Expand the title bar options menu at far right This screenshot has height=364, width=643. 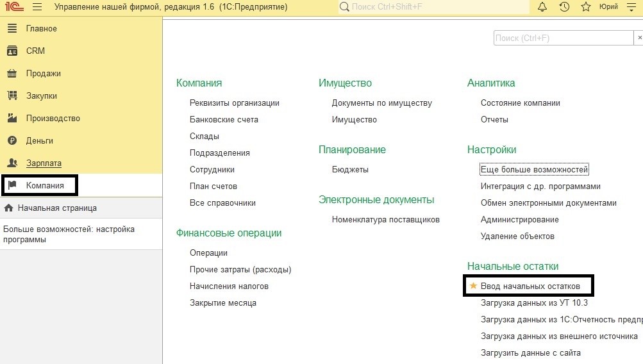click(632, 7)
